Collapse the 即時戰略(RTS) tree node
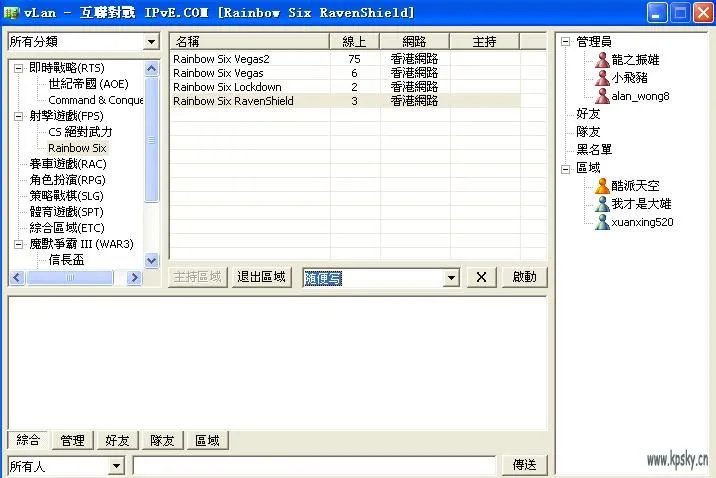This screenshot has height=478, width=716. [18, 68]
